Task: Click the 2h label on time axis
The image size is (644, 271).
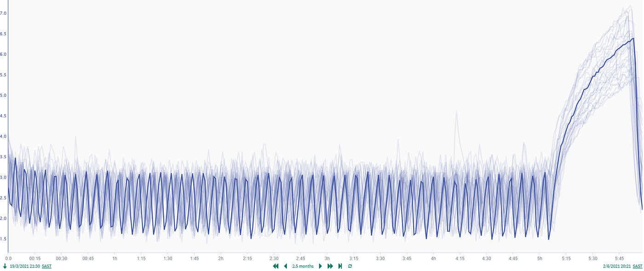Action: 221,259
